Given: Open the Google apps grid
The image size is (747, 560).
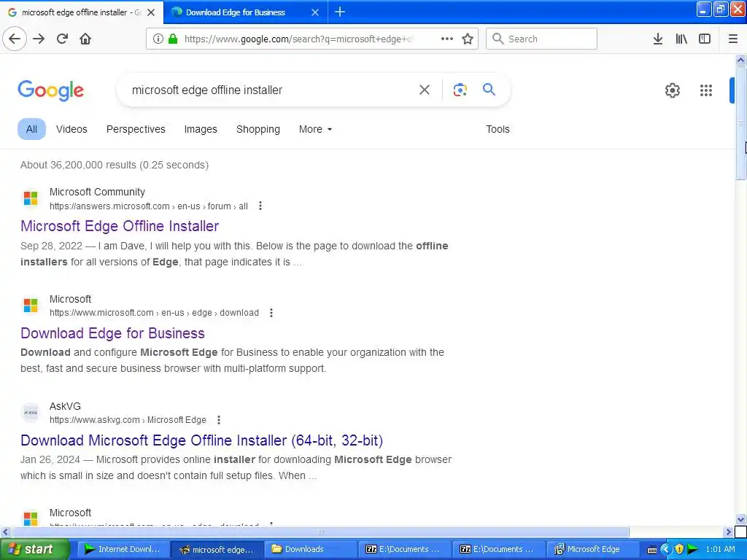Looking at the screenshot, I should [x=706, y=90].
